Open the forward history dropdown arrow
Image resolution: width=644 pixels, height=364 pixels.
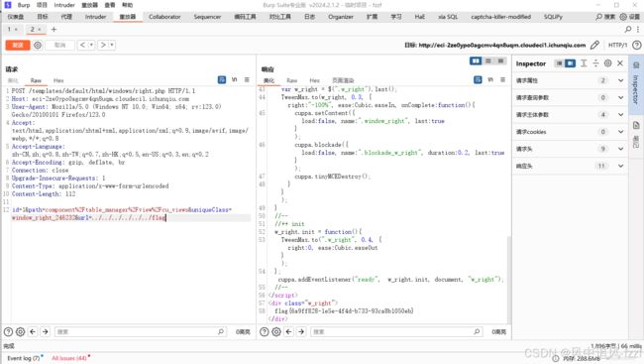pyautogui.click(x=112, y=45)
